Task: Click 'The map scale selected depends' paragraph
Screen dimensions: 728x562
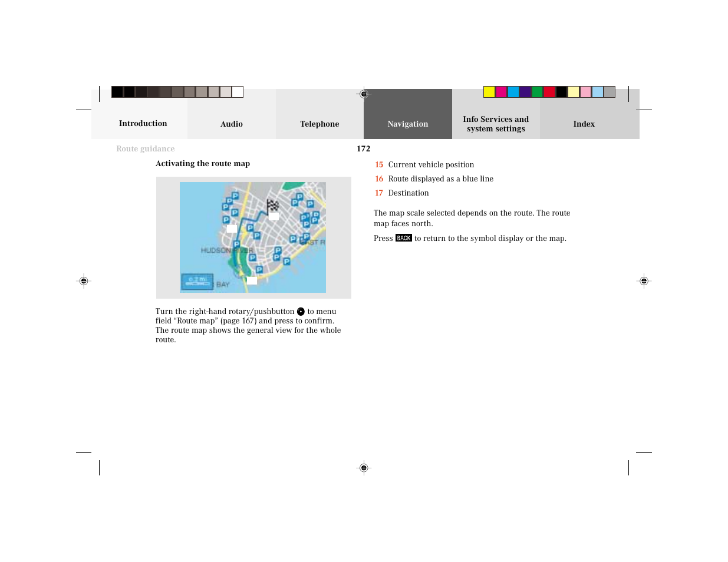Action: click(x=472, y=219)
